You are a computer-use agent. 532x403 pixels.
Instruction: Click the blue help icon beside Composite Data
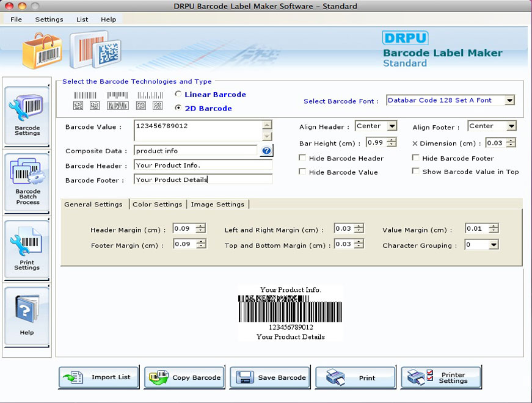coord(267,150)
